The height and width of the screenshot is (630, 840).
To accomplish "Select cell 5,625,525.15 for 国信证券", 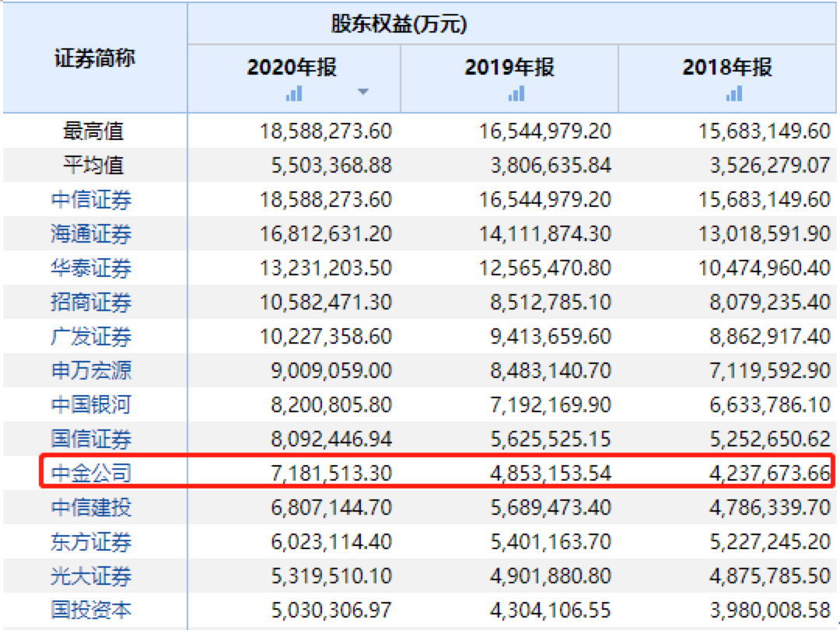I will pyautogui.click(x=551, y=439).
